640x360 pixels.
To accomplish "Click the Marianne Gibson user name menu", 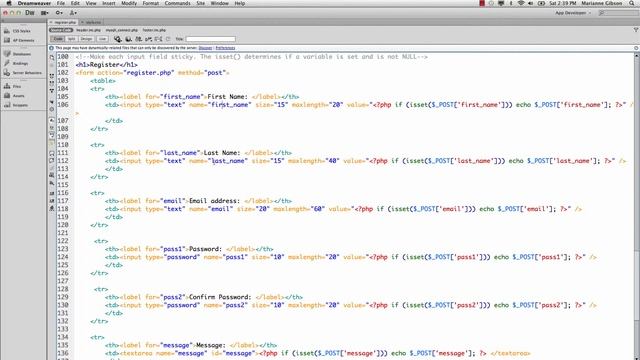I will point(602,3).
